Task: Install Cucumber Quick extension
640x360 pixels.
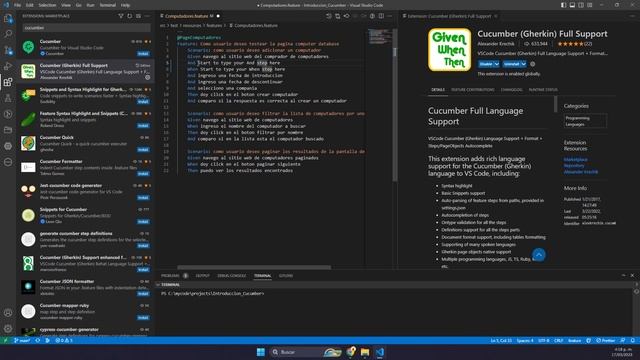Action: pos(143,150)
